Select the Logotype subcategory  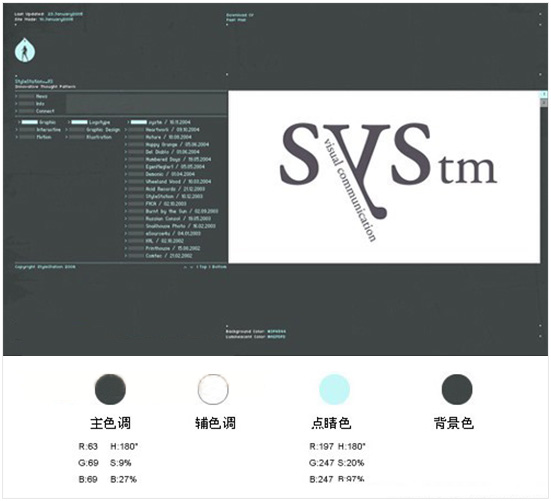(99, 122)
